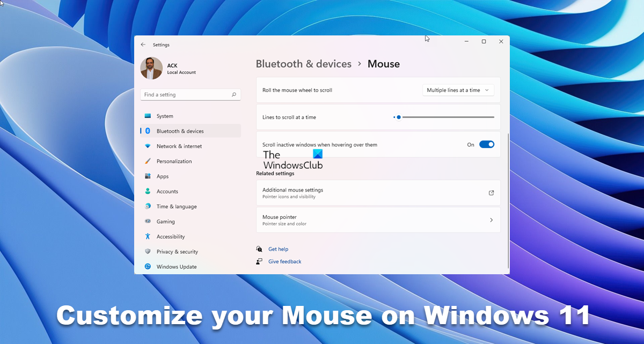Click the Windows Update arrows icon
Image resolution: width=644 pixels, height=344 pixels.
point(148,266)
